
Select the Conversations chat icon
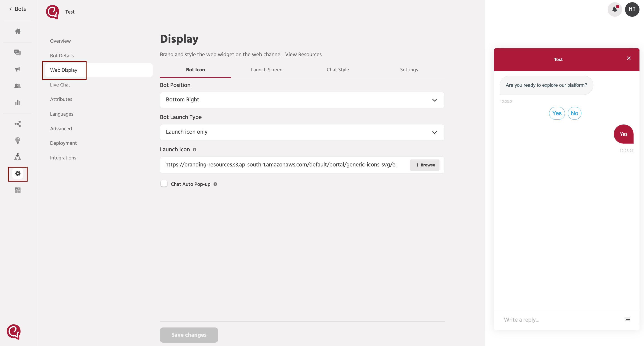click(x=17, y=52)
